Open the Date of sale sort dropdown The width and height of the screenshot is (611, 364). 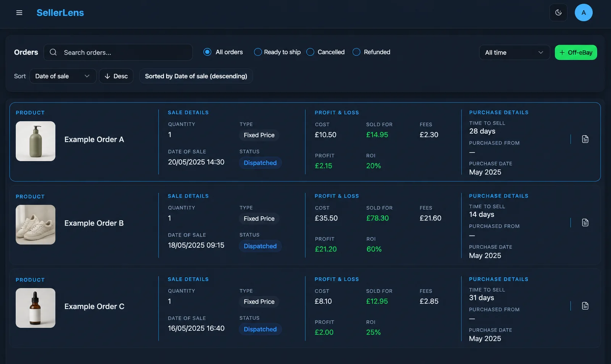[x=63, y=76]
